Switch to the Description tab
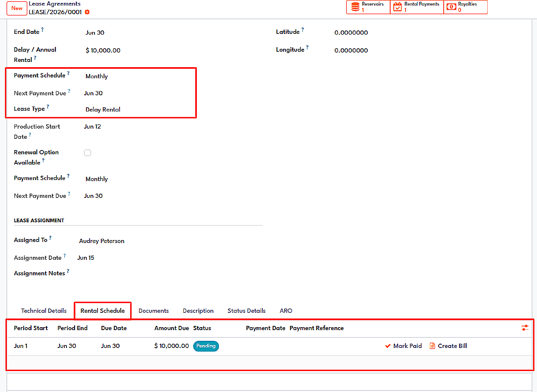 (198, 311)
